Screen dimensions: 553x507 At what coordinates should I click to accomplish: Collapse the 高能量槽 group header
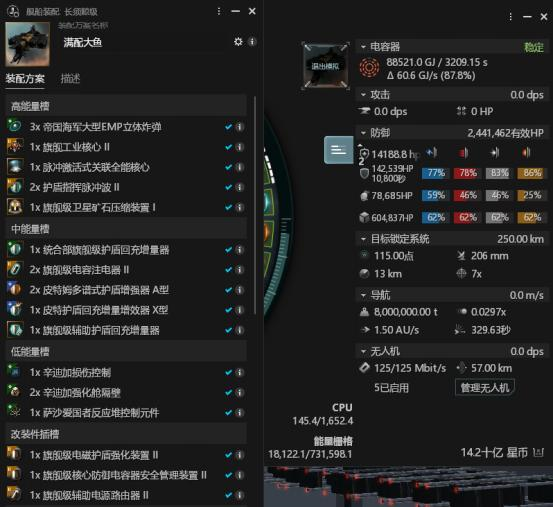(x=126, y=106)
